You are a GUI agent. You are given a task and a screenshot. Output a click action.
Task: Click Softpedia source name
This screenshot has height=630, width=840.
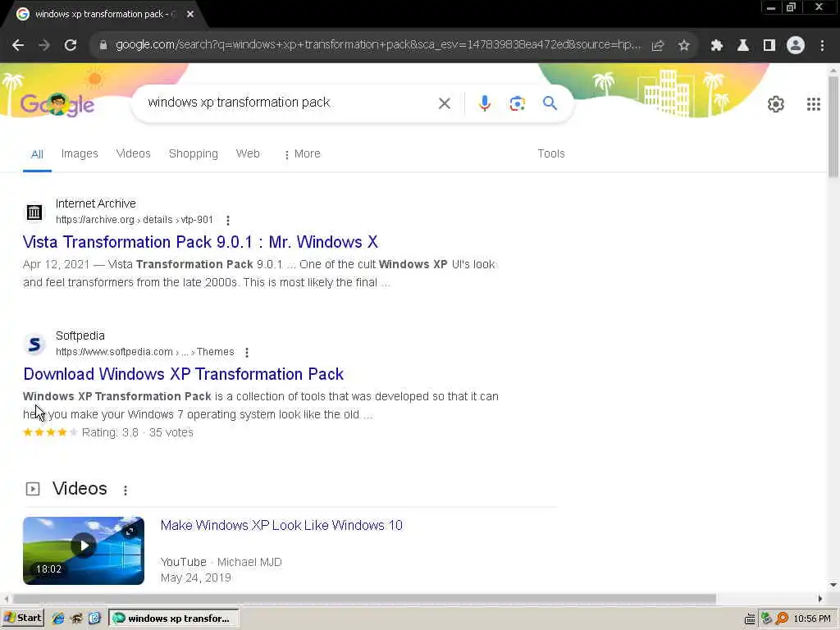(x=80, y=336)
